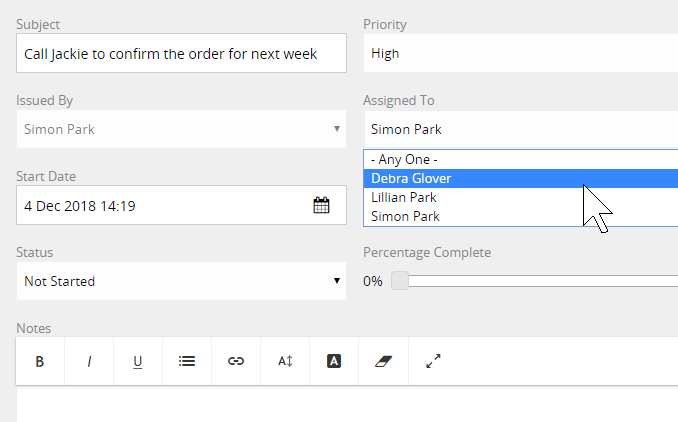Open text highlight color tool

(334, 361)
